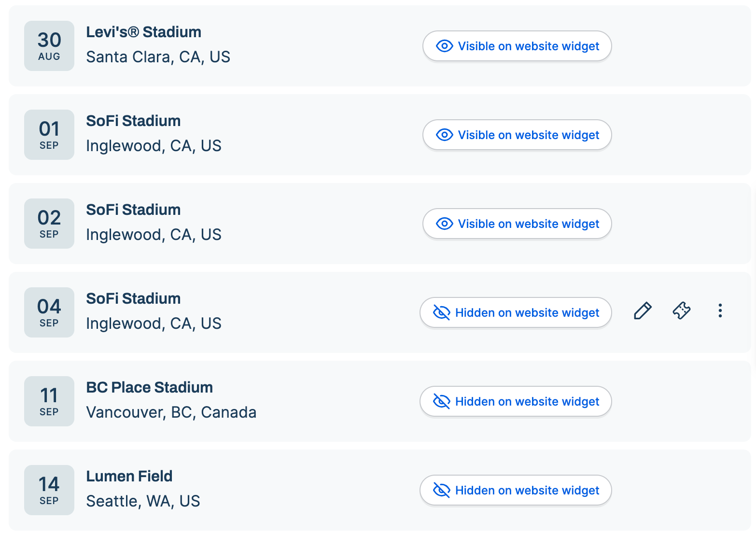This screenshot has width=756, height=535.
Task: Click eye icon on Levi's Stadium row
Action: click(444, 46)
